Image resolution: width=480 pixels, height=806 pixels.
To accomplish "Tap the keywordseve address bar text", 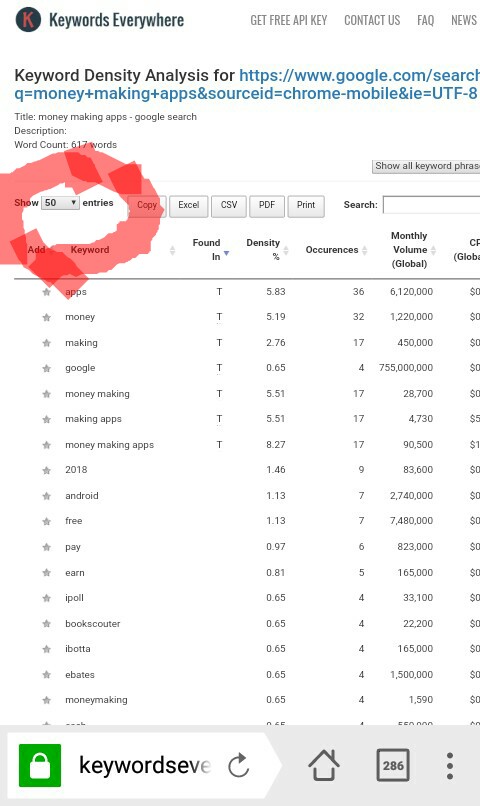I will click(x=144, y=765).
